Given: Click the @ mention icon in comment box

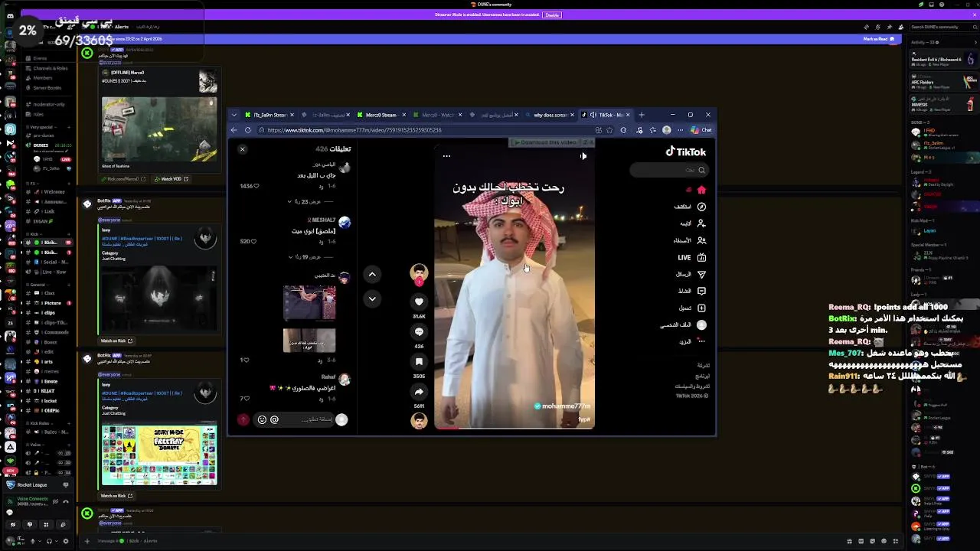Looking at the screenshot, I should (274, 419).
